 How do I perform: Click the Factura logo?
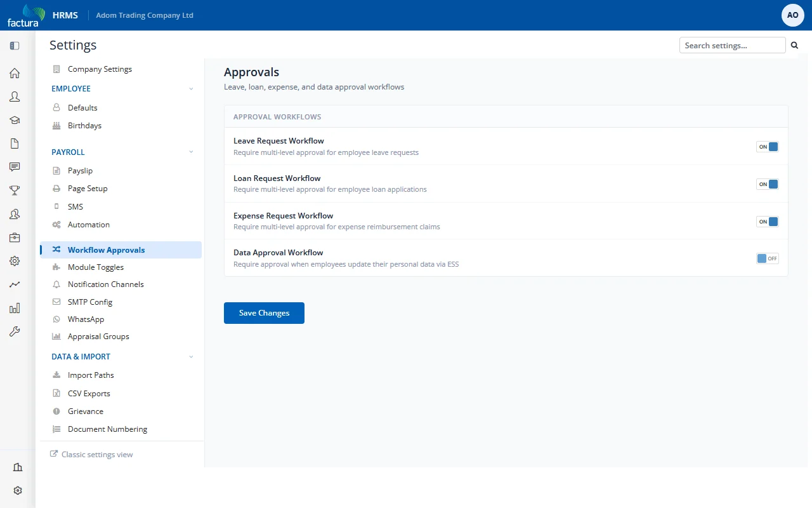(x=26, y=15)
